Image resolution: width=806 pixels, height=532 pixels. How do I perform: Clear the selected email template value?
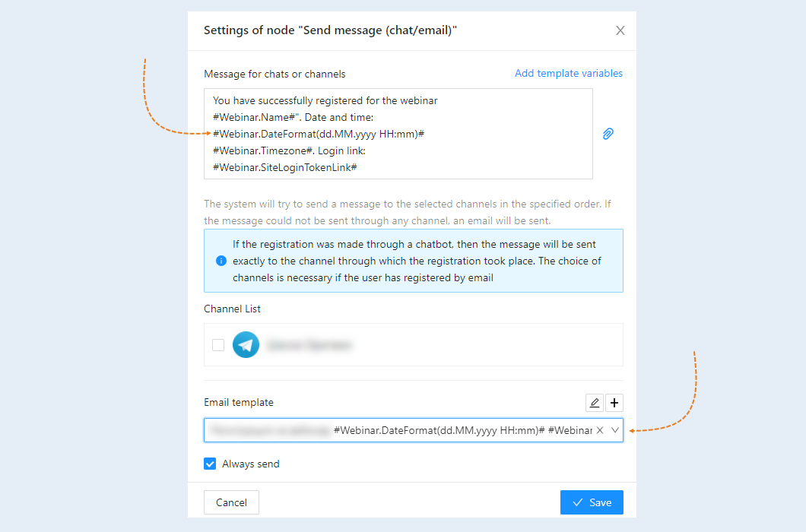pos(600,430)
